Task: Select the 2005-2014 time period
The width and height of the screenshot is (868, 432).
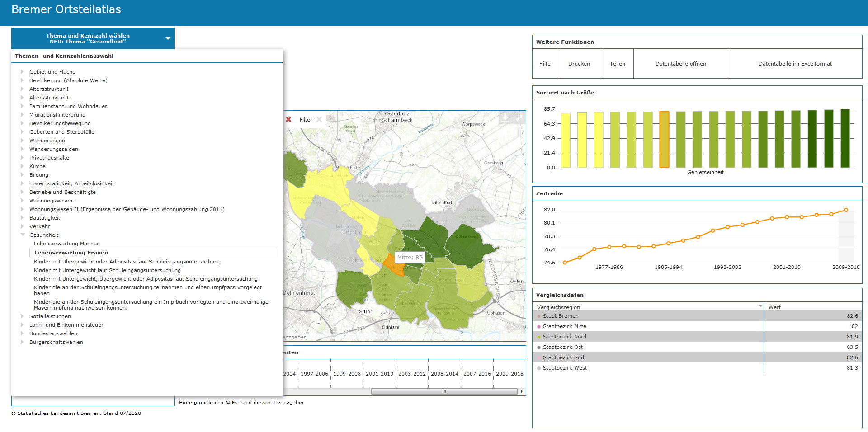Action: click(x=444, y=374)
